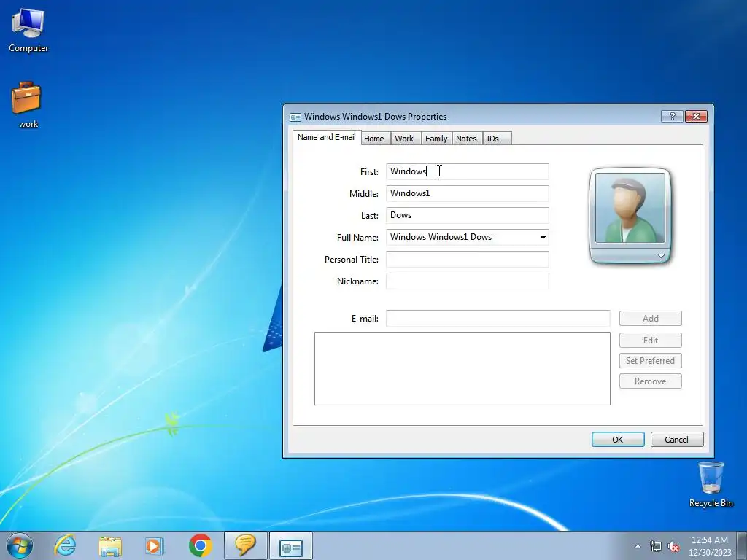Click inside the e-mail address list box
This screenshot has height=560, width=747.
(462, 368)
